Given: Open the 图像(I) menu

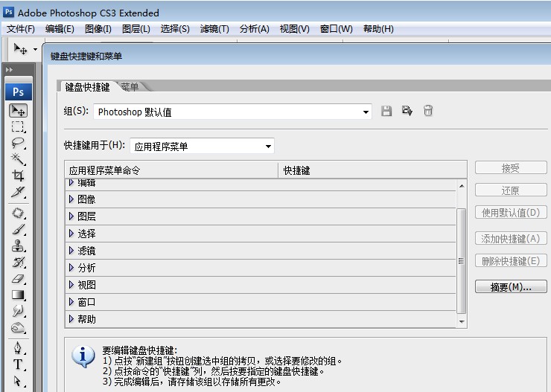Looking at the screenshot, I should click(98, 29).
